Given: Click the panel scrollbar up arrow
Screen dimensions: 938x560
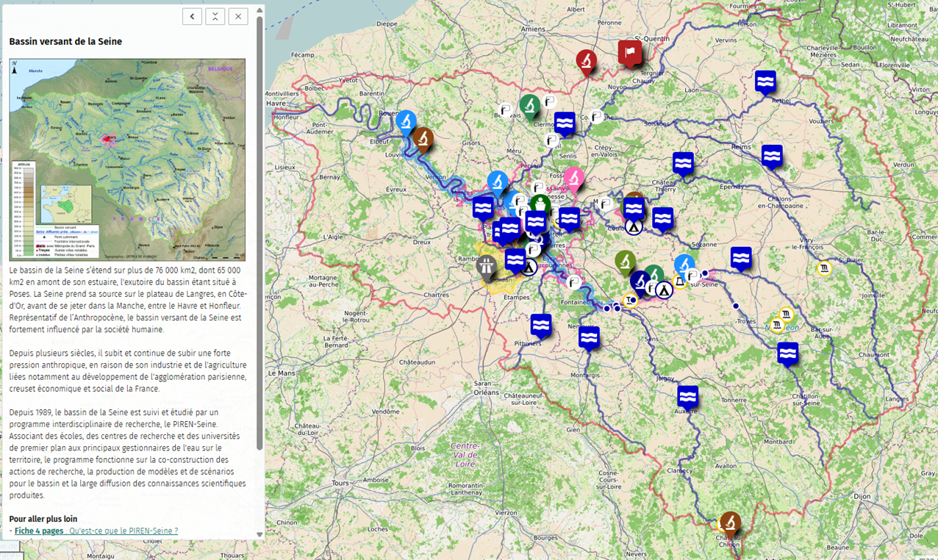Looking at the screenshot, I should 259,10.
